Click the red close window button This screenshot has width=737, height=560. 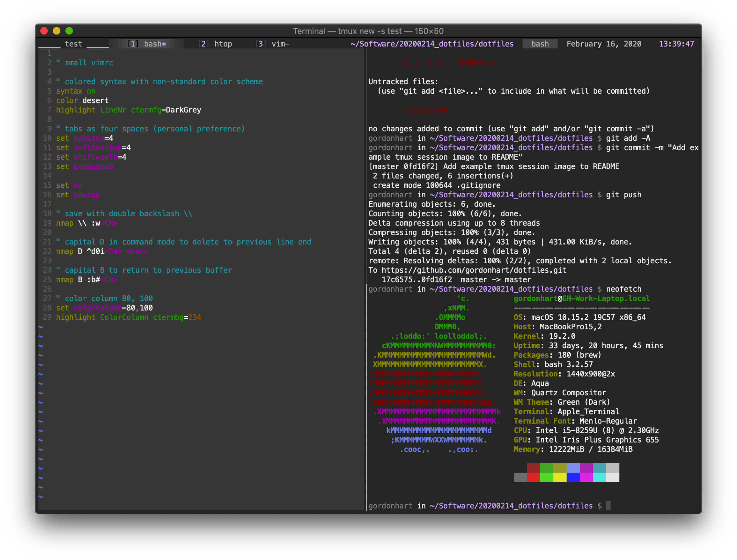[x=44, y=31]
